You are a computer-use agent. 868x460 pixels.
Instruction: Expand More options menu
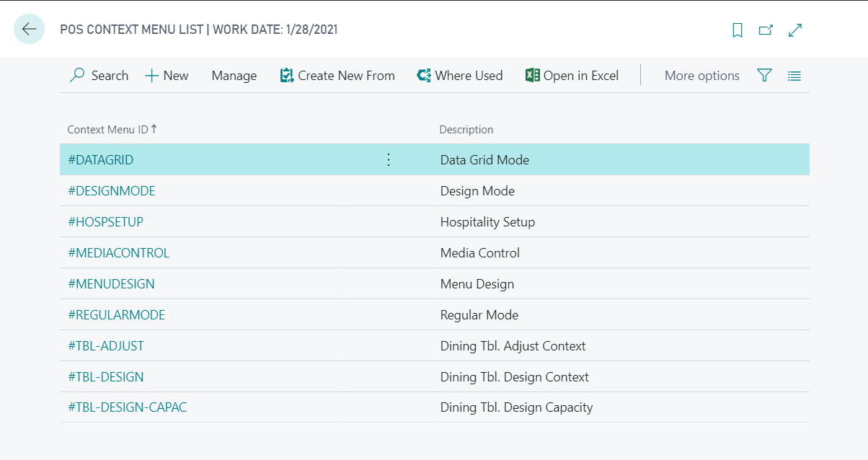click(701, 76)
